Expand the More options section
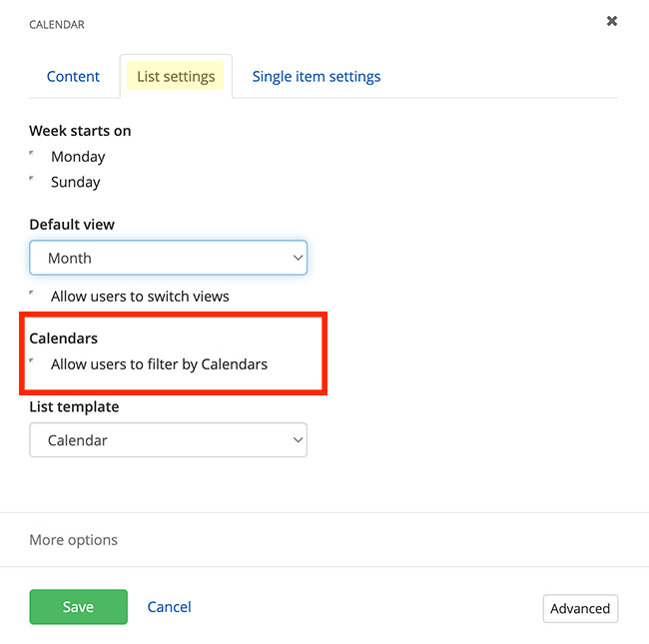The height and width of the screenshot is (644, 649). coord(73,540)
